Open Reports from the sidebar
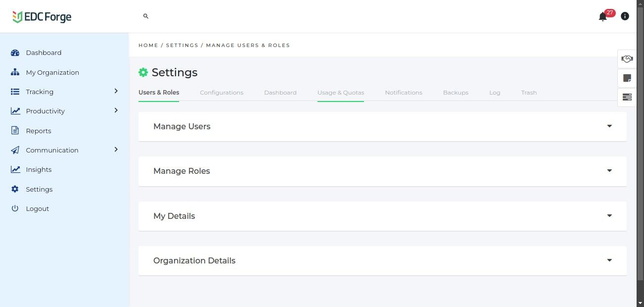 coord(39,131)
